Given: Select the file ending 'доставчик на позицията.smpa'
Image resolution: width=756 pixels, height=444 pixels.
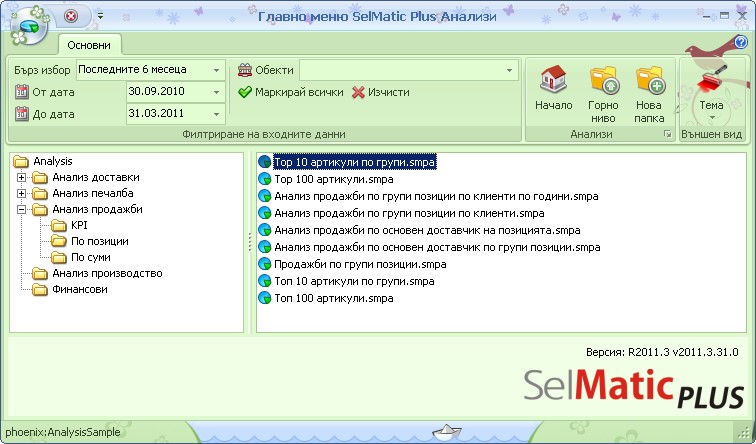Looking at the screenshot, I should pyautogui.click(x=427, y=230).
